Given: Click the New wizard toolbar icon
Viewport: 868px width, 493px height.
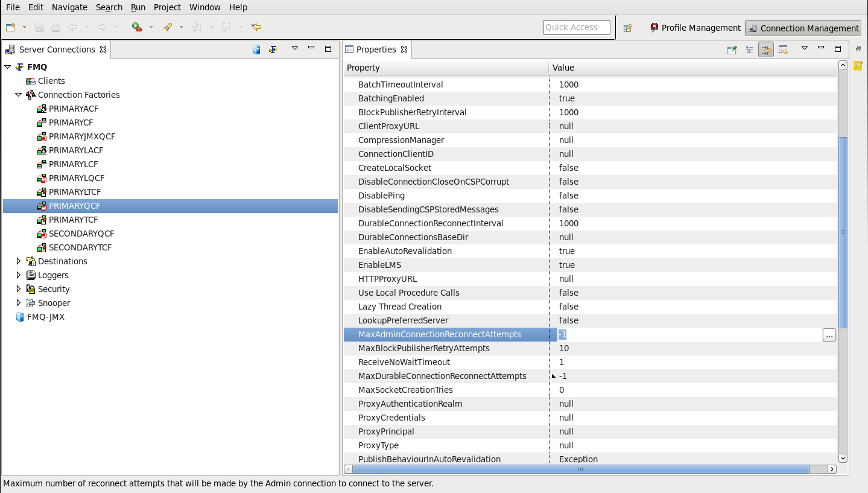Looking at the screenshot, I should 10,27.
